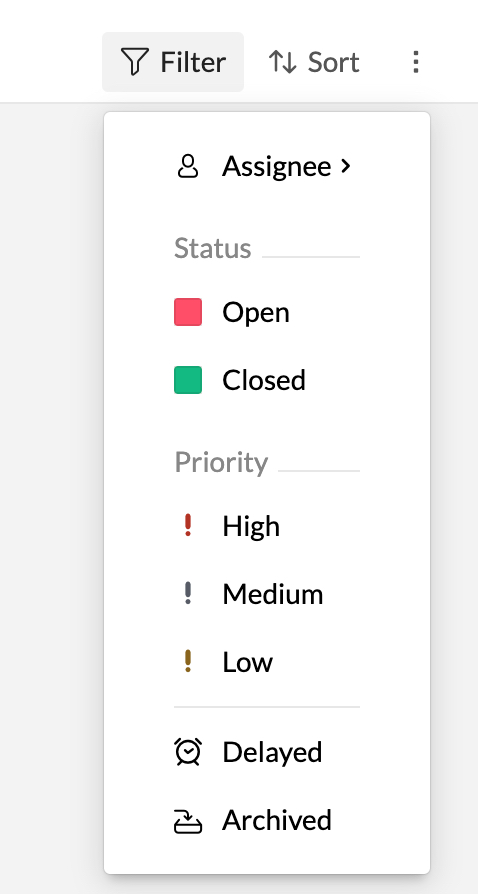Filter tasks by Open status
Screen dimensions: 478x894
[x=266, y=312]
